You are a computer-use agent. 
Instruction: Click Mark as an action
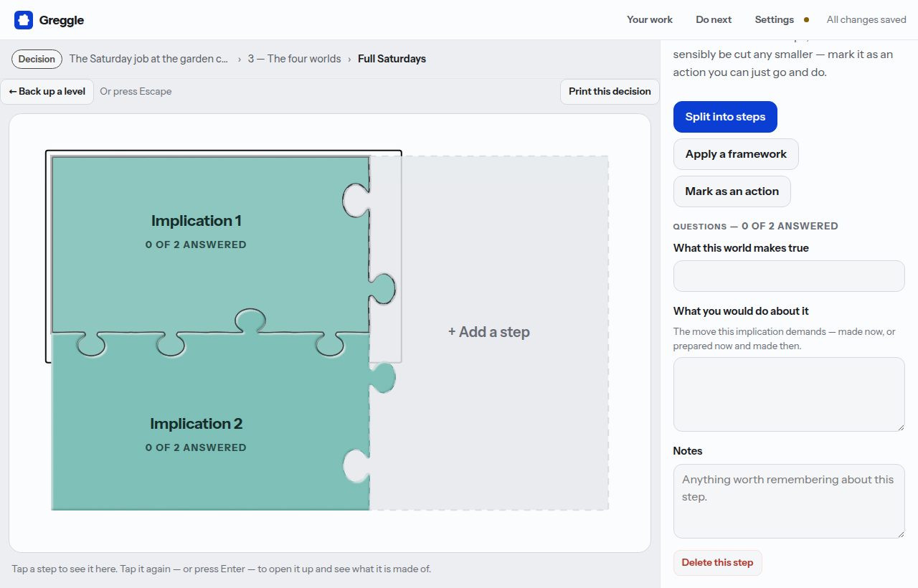(x=732, y=191)
